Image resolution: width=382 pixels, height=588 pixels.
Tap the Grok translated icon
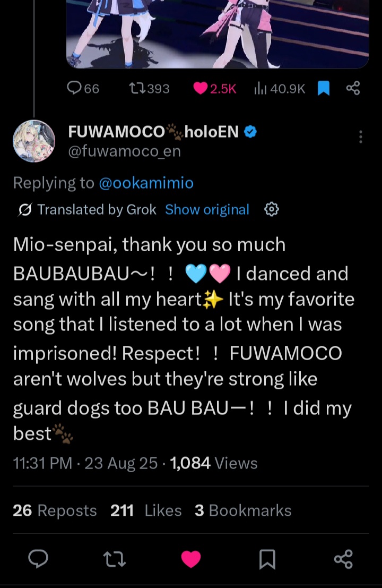pyautogui.click(x=25, y=210)
